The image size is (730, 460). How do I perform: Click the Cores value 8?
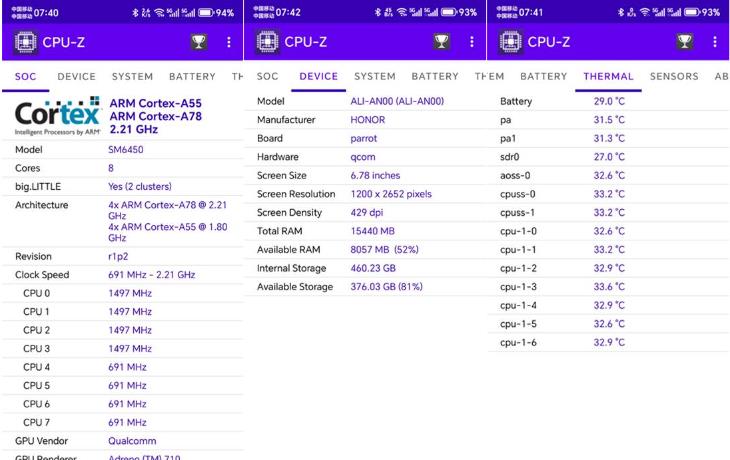pyautogui.click(x=111, y=168)
